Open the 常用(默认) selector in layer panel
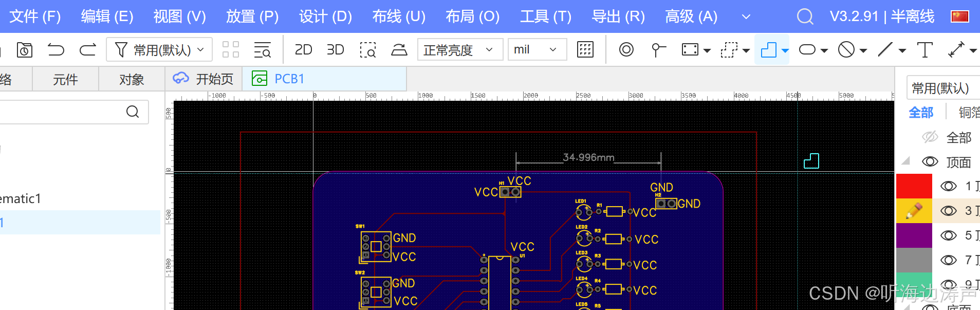Image resolution: width=980 pixels, height=310 pixels. click(944, 88)
